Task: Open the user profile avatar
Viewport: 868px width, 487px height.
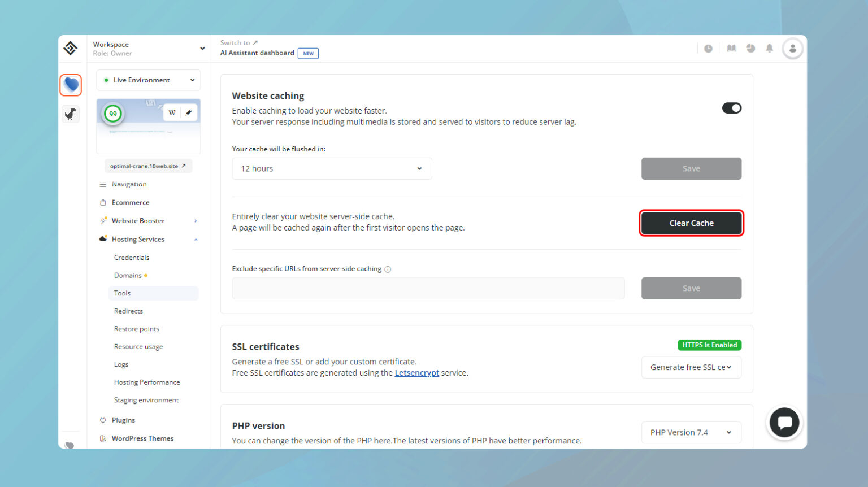Action: tap(792, 49)
